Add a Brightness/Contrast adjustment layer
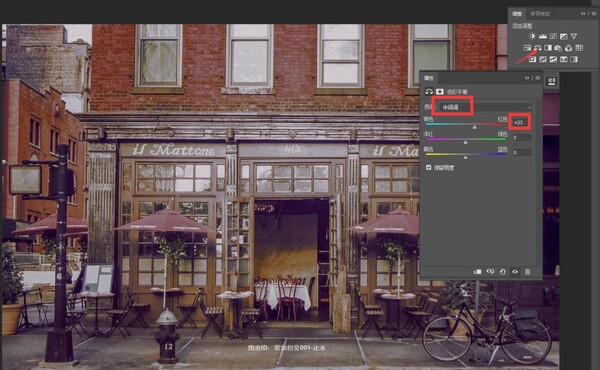600x370 pixels. click(x=532, y=36)
